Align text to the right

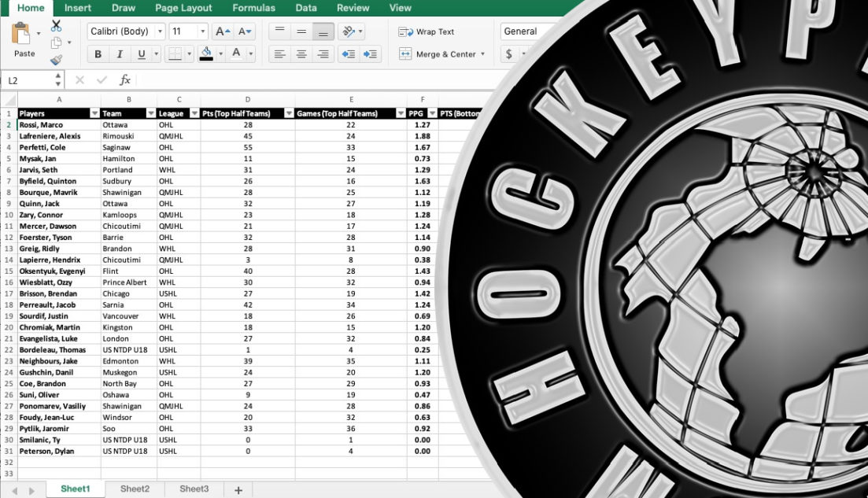coord(323,53)
